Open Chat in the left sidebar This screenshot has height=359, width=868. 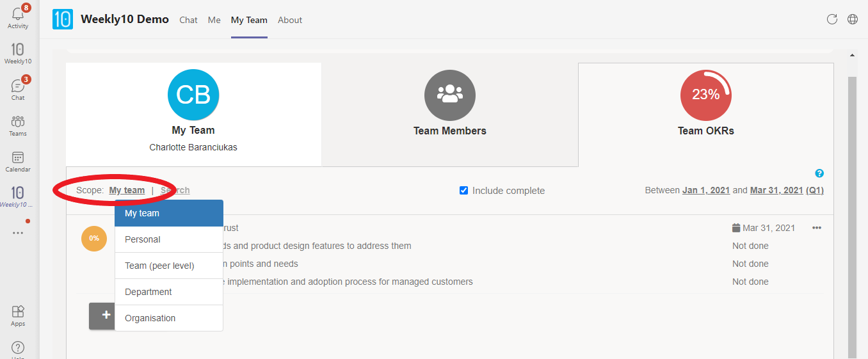point(18,90)
